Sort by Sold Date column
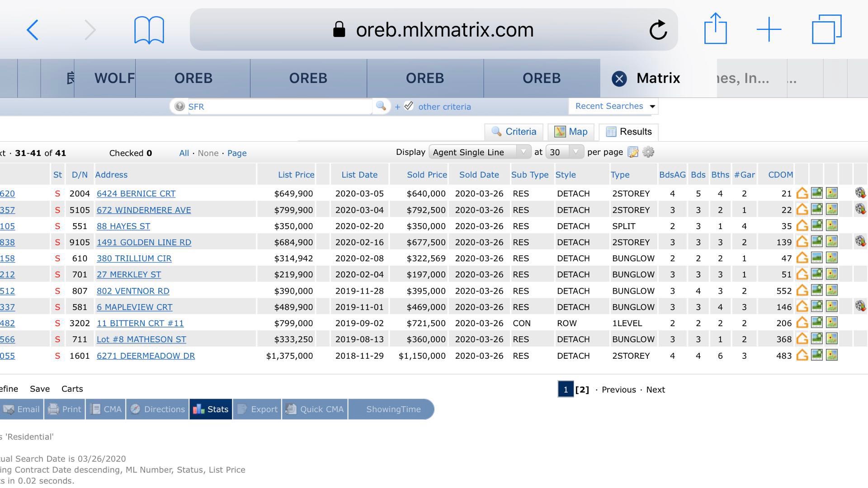This screenshot has height=488, width=868. tap(479, 175)
